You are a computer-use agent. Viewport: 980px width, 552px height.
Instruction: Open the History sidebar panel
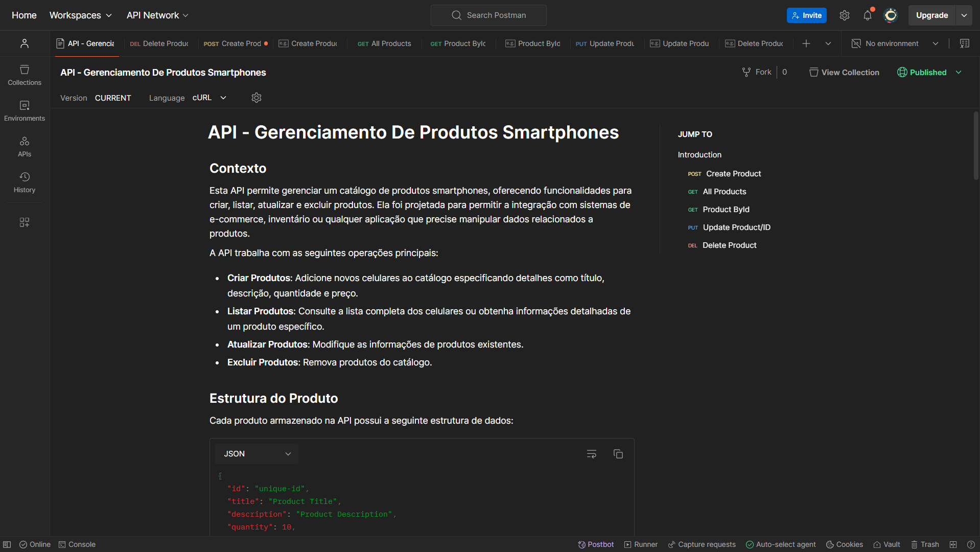[x=24, y=182]
